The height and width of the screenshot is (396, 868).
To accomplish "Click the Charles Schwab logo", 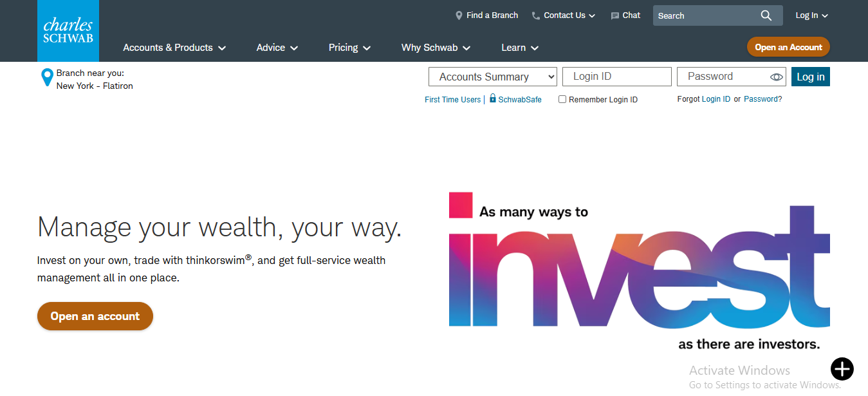I will [68, 31].
